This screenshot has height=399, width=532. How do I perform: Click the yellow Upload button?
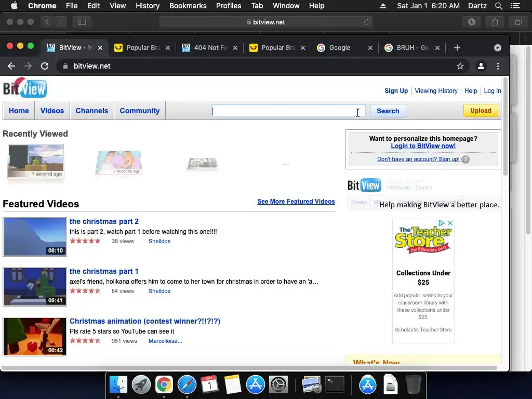pyautogui.click(x=481, y=111)
